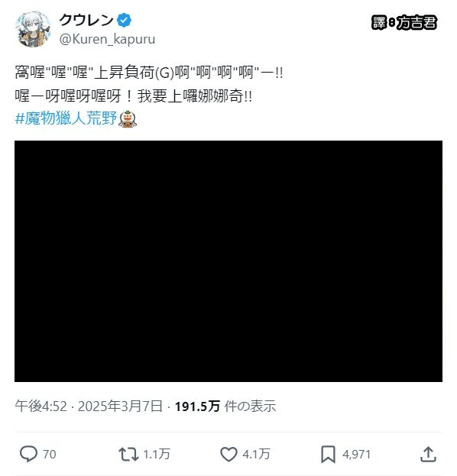Open the クウレン profile avatar
This screenshot has height=476, width=457.
tap(33, 30)
